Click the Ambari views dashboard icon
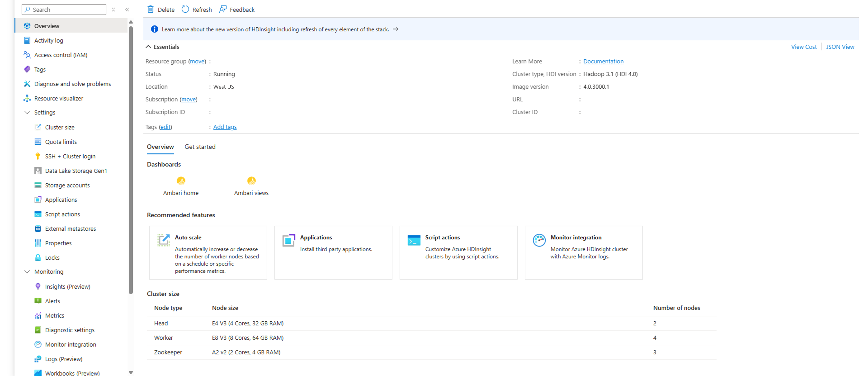The height and width of the screenshot is (376, 868). 251,181
